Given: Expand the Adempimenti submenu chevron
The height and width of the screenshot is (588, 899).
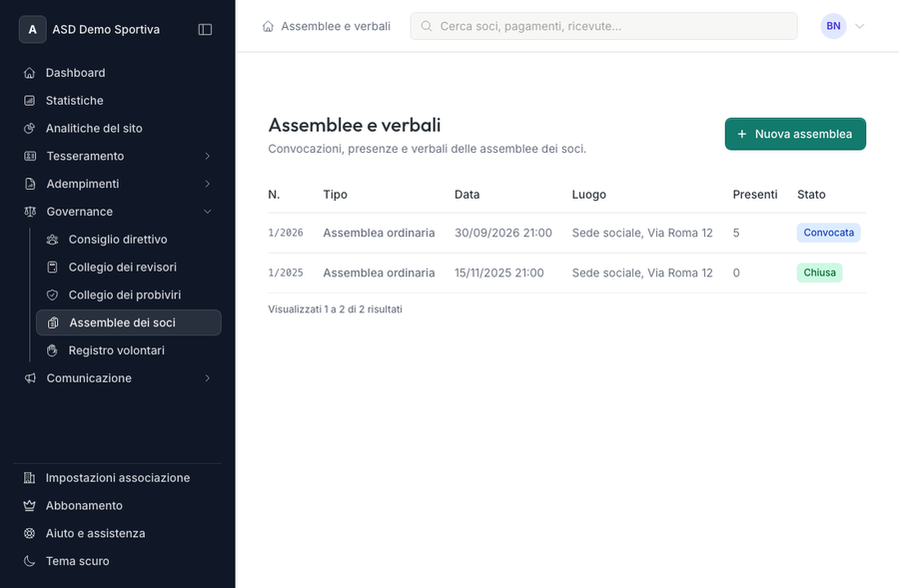Looking at the screenshot, I should point(208,184).
